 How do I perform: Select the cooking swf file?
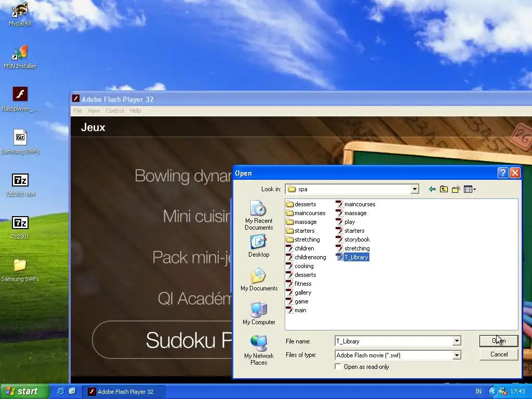tap(300, 266)
